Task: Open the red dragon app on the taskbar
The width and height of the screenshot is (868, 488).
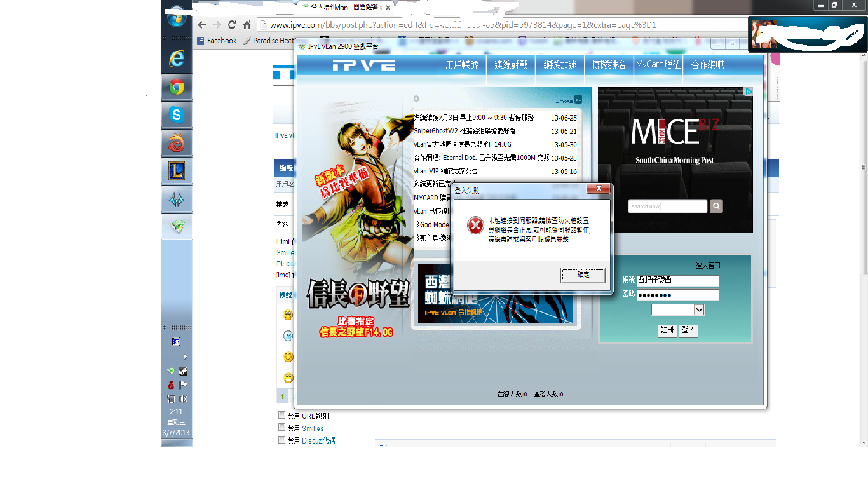Action: point(177,143)
